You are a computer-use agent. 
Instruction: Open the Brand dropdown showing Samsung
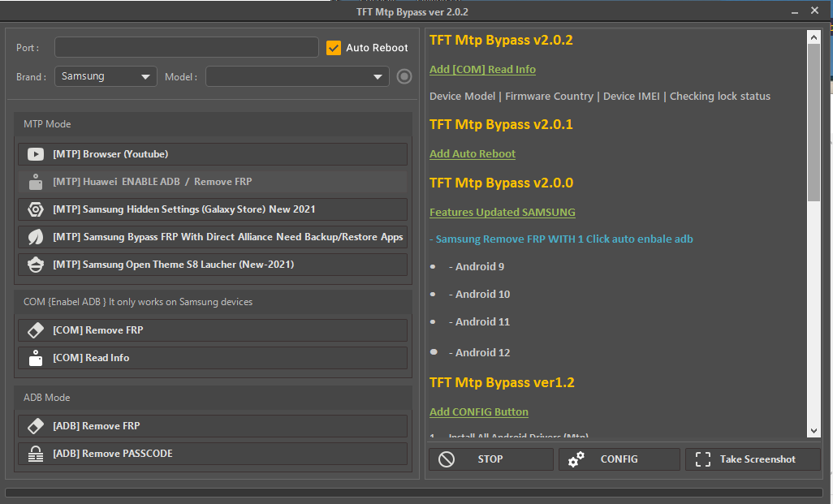coord(105,76)
